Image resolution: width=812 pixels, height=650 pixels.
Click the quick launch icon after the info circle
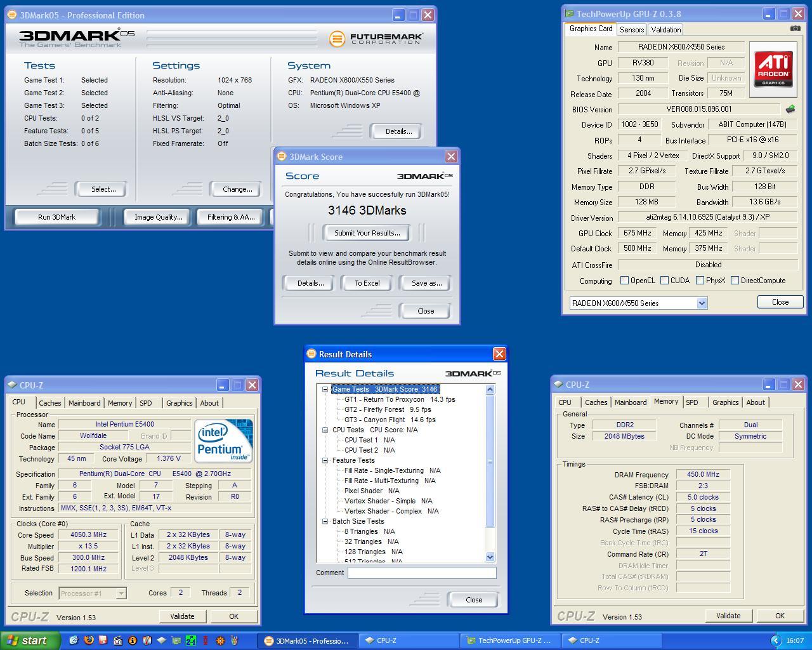(147, 640)
